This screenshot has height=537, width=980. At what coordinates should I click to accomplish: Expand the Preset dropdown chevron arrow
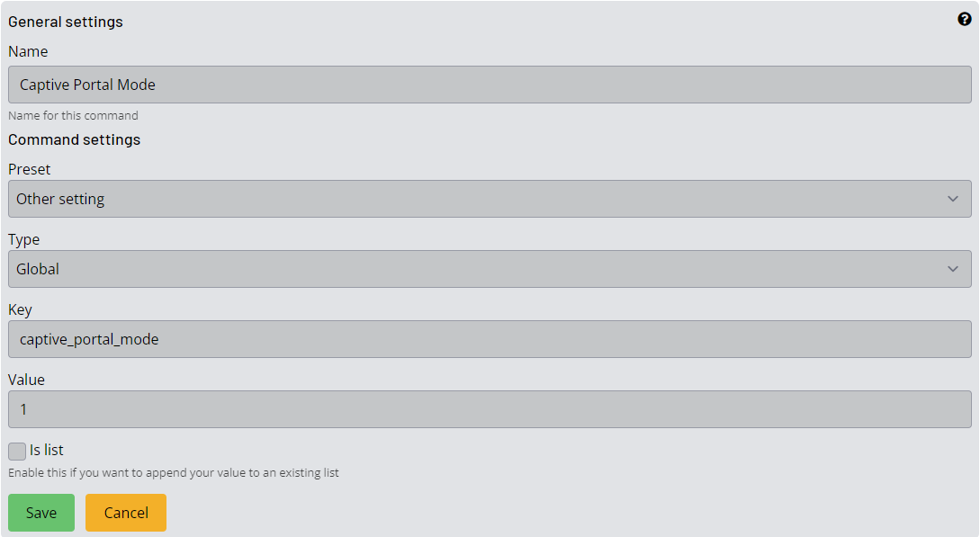coord(952,199)
